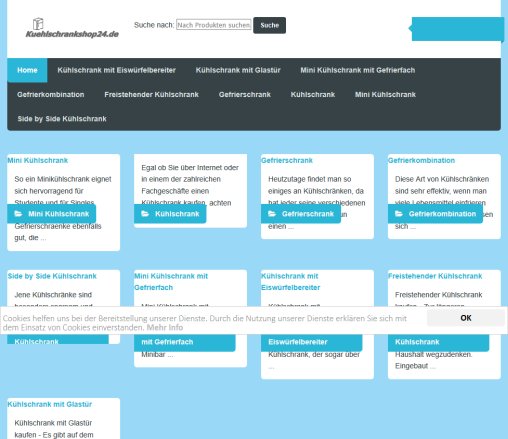The height and width of the screenshot is (439, 508).
Task: Select Gefrierkombination in navigation menu
Action: click(51, 95)
